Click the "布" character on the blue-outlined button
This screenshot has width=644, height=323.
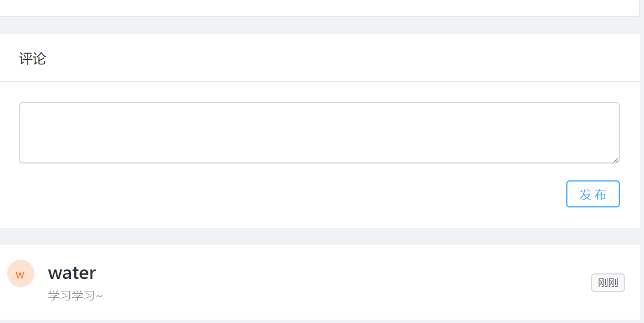pos(601,194)
